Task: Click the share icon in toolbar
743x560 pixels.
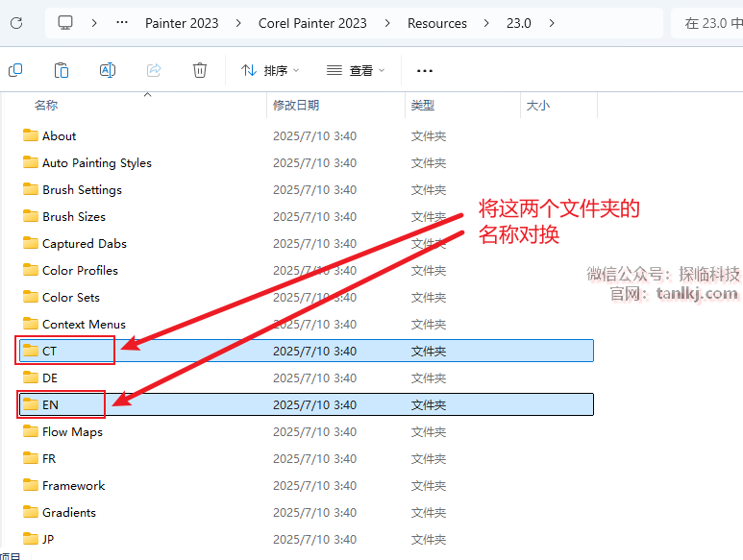Action: pyautogui.click(x=154, y=70)
